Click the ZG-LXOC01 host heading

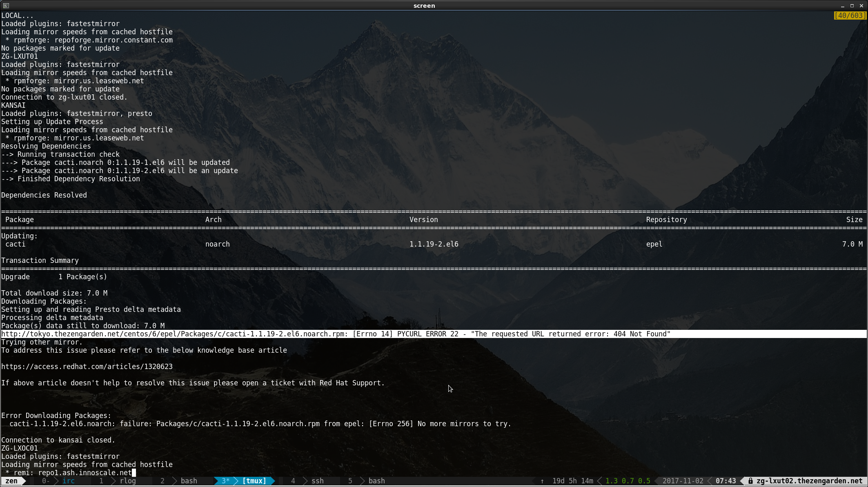tap(20, 448)
